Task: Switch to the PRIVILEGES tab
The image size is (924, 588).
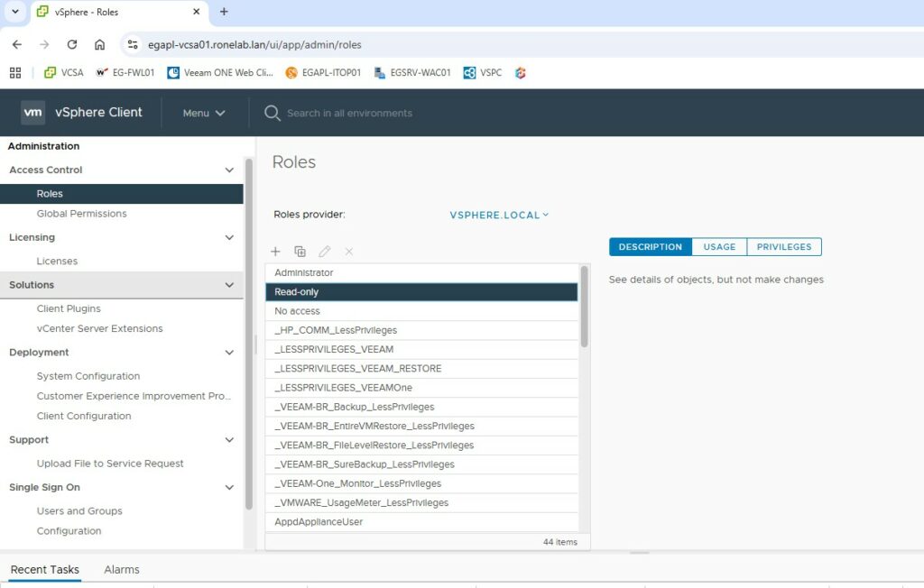Action: pyautogui.click(x=783, y=247)
